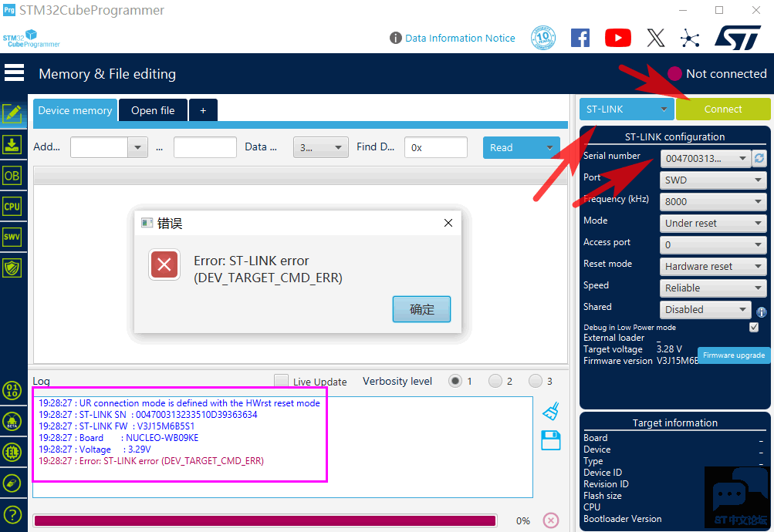The image size is (774, 532).
Task: Click the Target voltage 3.28 V value
Action: [x=669, y=349]
